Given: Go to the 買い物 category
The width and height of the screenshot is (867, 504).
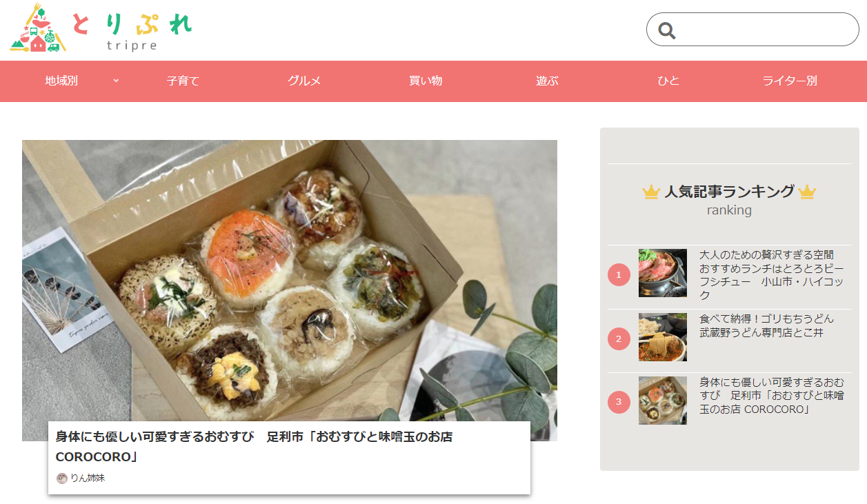Looking at the screenshot, I should click(426, 81).
